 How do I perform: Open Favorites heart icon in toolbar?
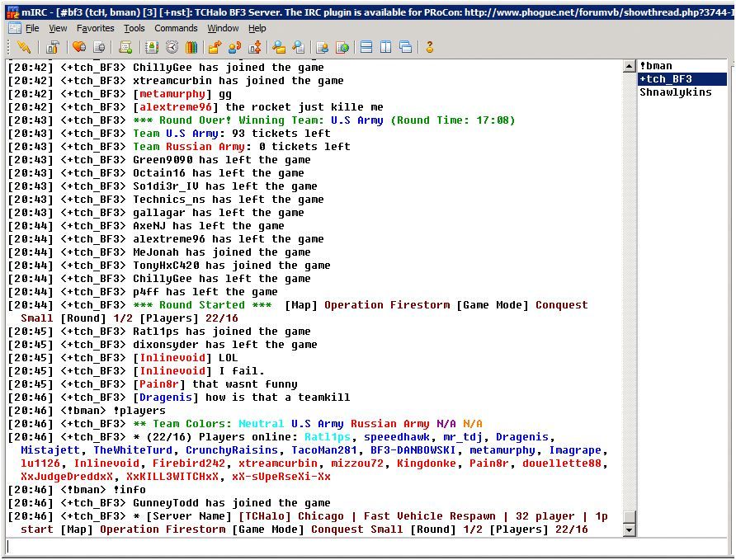(x=80, y=47)
